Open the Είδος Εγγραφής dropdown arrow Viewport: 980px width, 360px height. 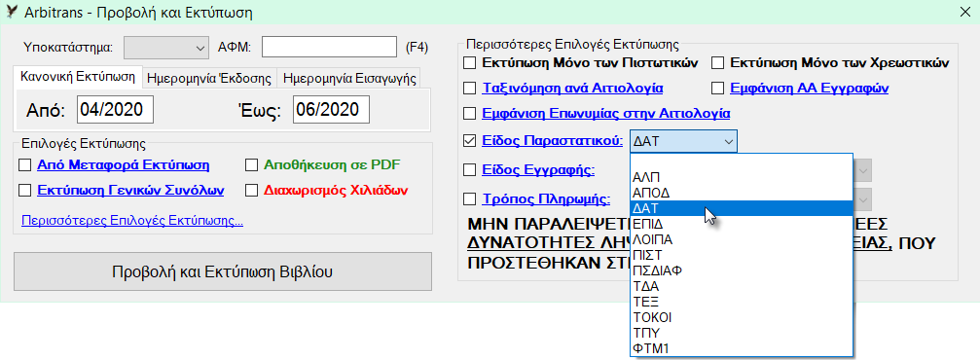(x=864, y=170)
